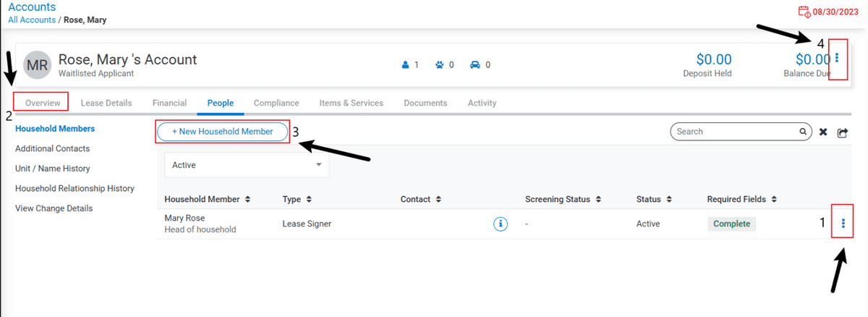Clear search with the X icon

click(823, 132)
